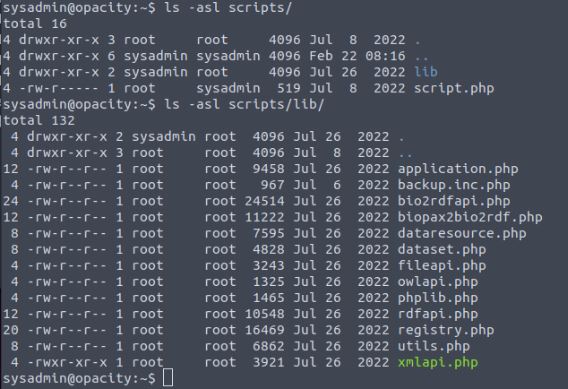The height and width of the screenshot is (389, 568).
Task: Click the dataset.php filename
Action: [442, 250]
